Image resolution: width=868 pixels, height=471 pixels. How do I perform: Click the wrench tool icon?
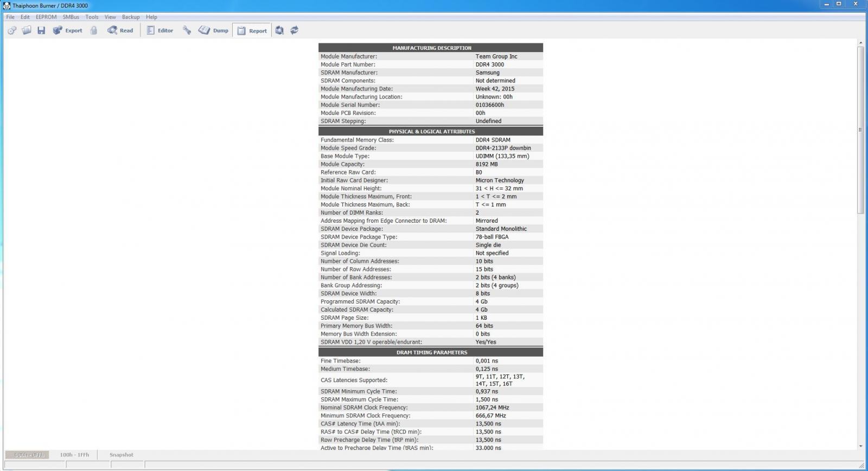coord(187,30)
